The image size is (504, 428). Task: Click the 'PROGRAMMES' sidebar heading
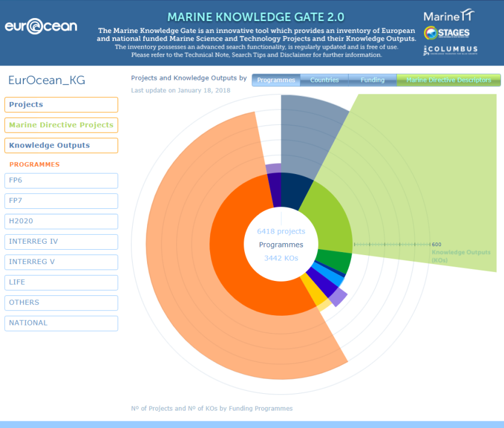tap(34, 164)
